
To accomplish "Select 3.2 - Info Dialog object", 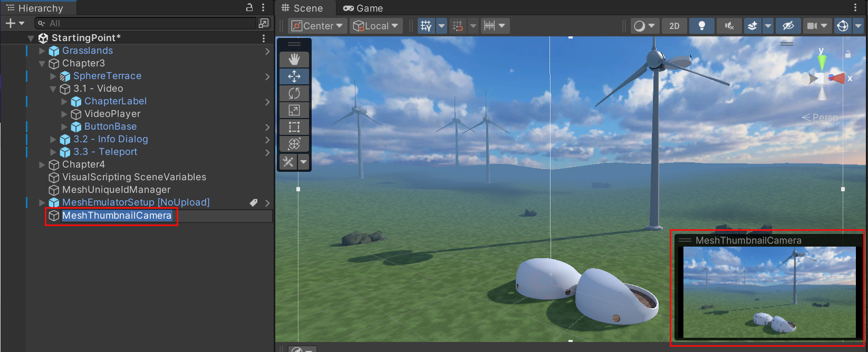I will tap(111, 139).
